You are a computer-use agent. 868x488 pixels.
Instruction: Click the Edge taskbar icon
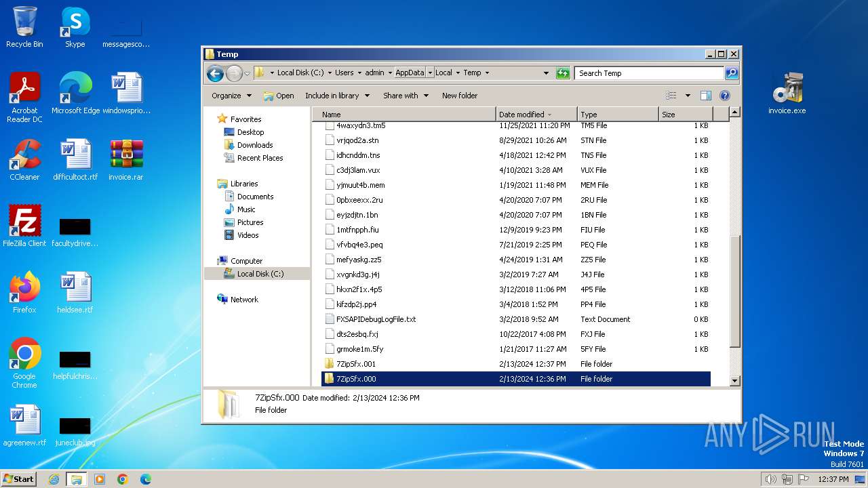[x=146, y=479]
